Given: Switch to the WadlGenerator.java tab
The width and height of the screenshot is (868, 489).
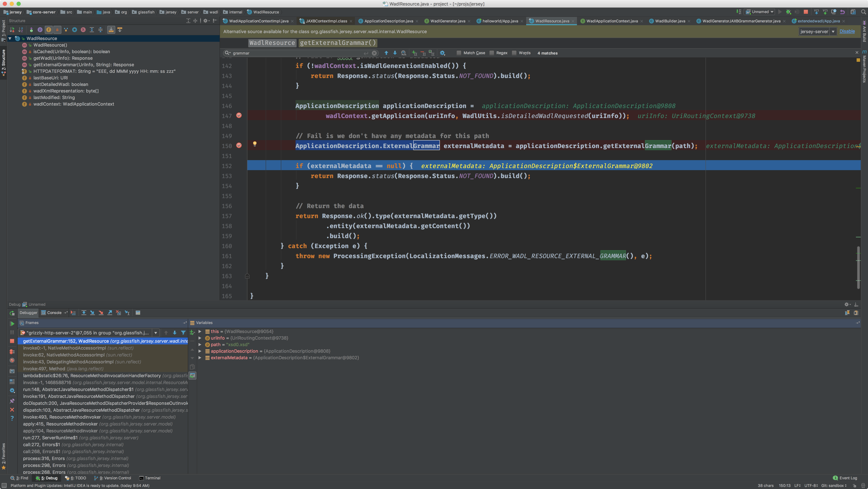Looking at the screenshot, I should (x=447, y=21).
